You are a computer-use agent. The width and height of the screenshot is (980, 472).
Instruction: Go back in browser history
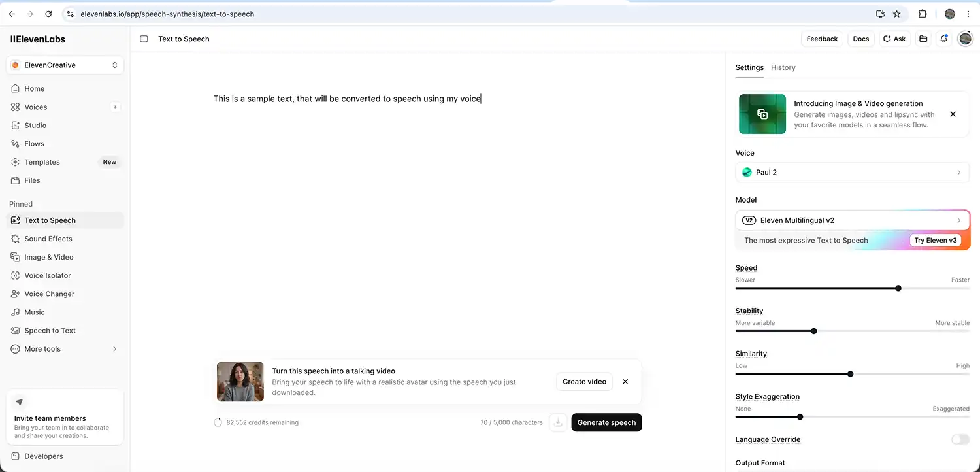click(x=12, y=14)
